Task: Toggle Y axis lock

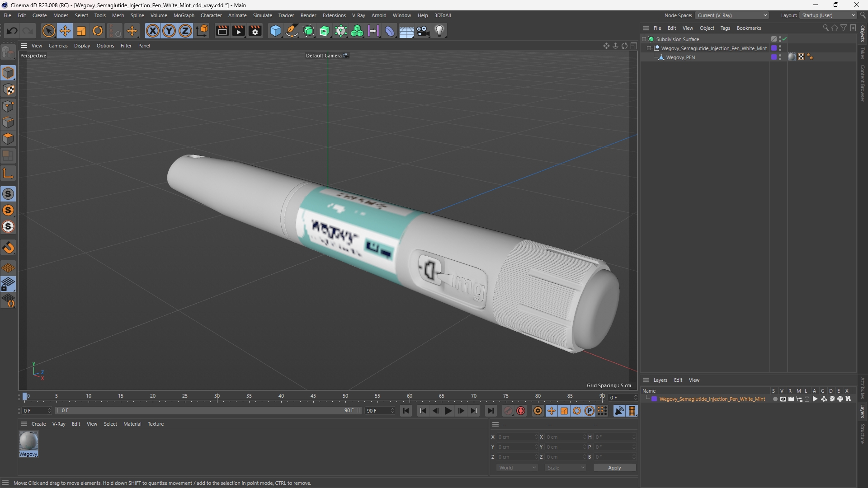Action: 169,31
